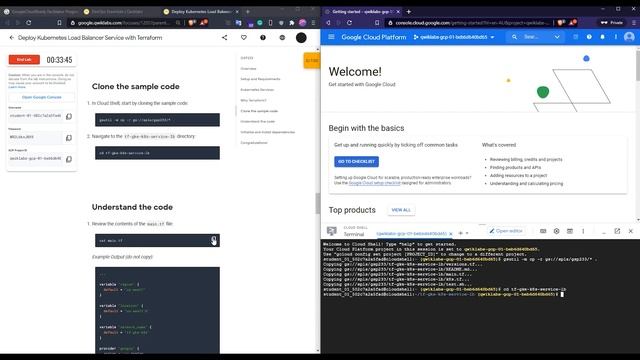Reload the Qwiklabs browser page

tap(29, 23)
